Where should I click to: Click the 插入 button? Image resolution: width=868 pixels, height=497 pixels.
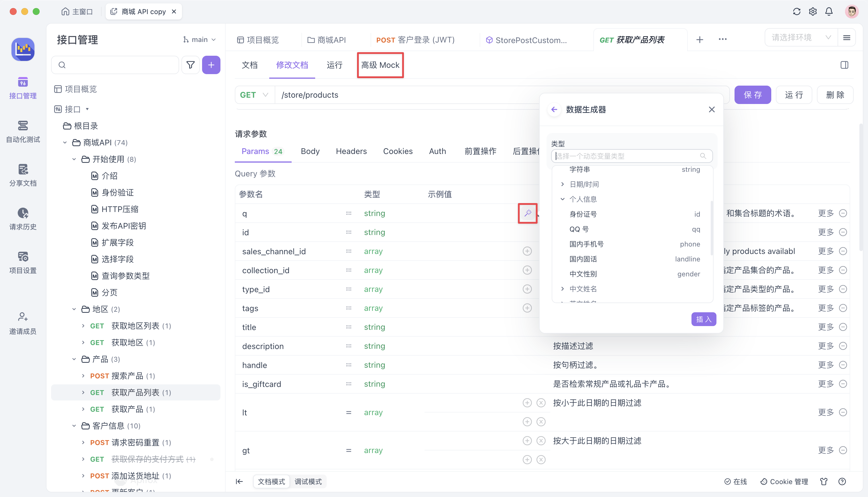(x=703, y=319)
